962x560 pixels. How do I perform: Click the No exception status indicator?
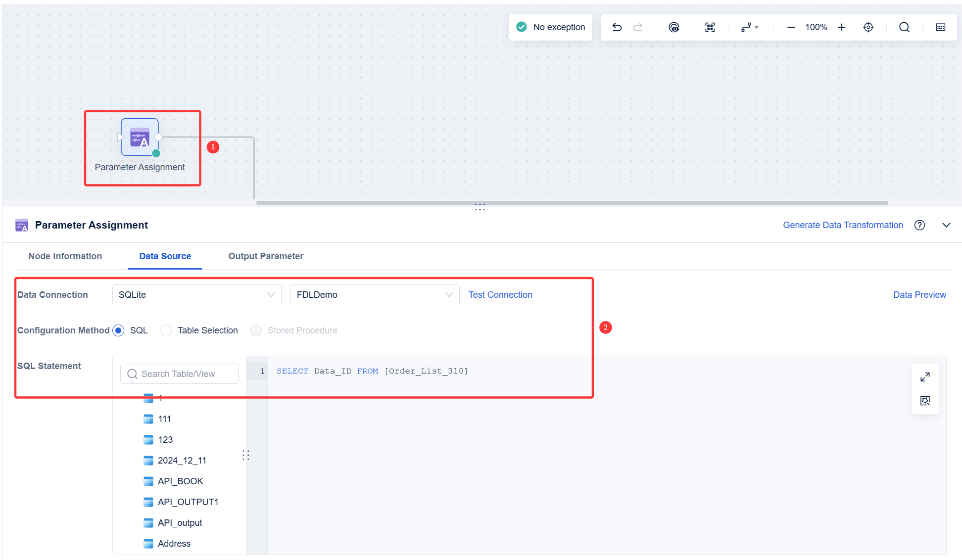(x=550, y=27)
